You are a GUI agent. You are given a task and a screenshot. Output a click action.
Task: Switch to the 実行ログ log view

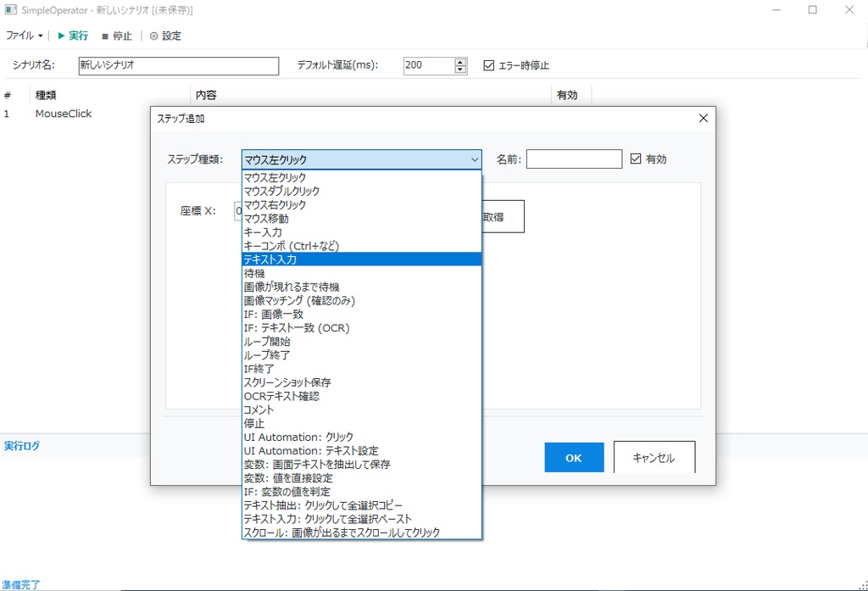point(23,447)
